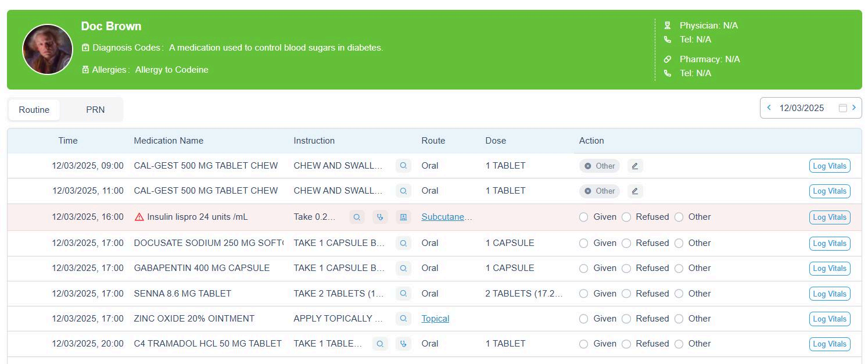Click edit pencil icon for 09:00 CAL-GEST
868x364 pixels.
[x=635, y=166]
